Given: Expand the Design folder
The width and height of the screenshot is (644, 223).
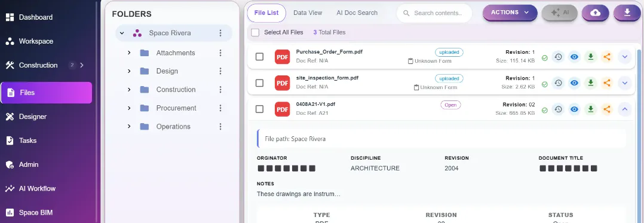Looking at the screenshot, I should tap(129, 71).
